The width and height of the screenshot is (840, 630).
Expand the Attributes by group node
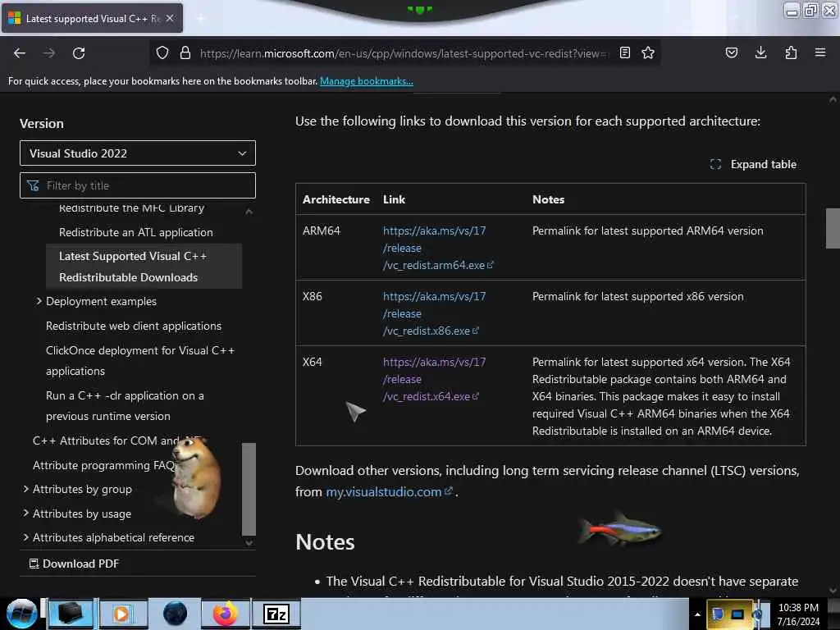25,489
